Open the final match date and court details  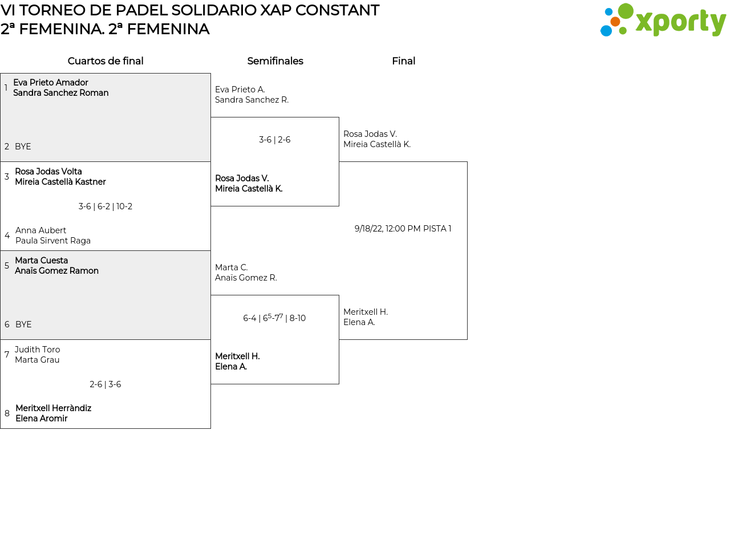coord(403,229)
